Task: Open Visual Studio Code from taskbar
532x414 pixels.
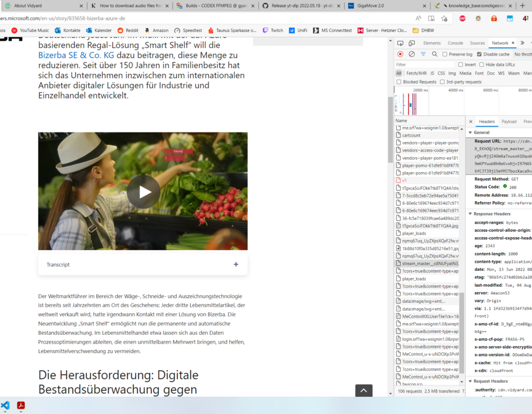Action: [x=5, y=405]
